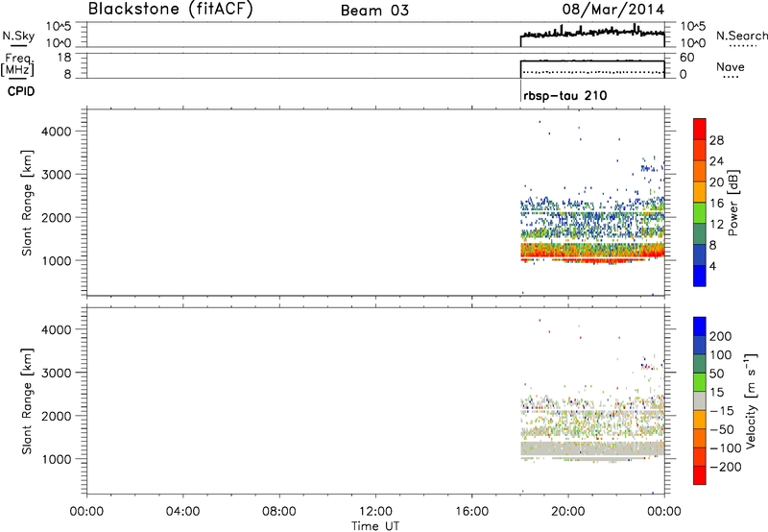Click "Slant Range [km]" label of power panel
Screen dimensions: 768x532
(x=27, y=203)
